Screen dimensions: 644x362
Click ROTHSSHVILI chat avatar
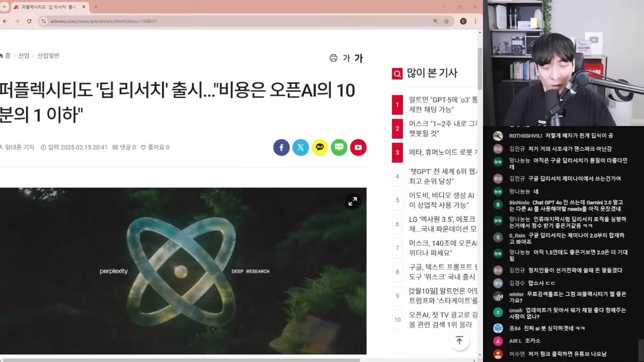[x=498, y=136]
